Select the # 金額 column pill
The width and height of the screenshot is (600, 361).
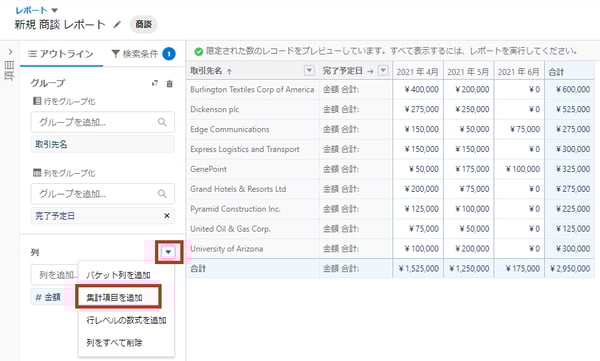point(48,297)
